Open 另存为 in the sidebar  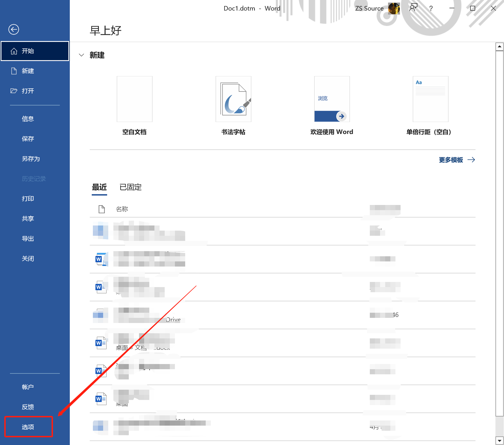[x=31, y=159]
